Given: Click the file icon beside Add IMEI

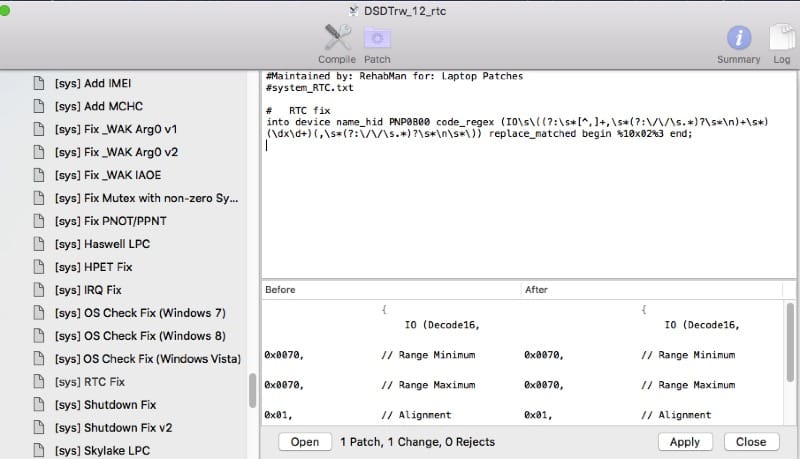Looking at the screenshot, I should click(40, 83).
